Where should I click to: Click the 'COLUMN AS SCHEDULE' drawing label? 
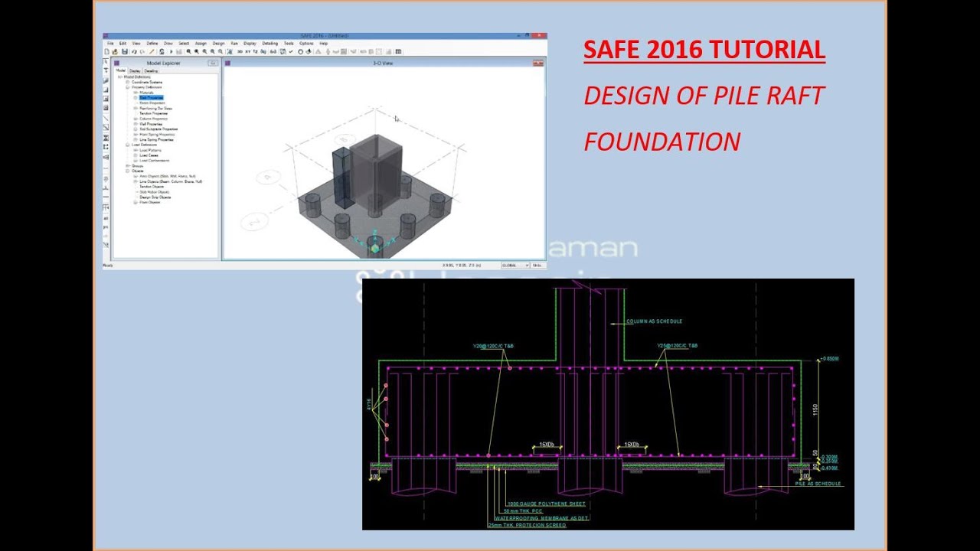coord(654,321)
